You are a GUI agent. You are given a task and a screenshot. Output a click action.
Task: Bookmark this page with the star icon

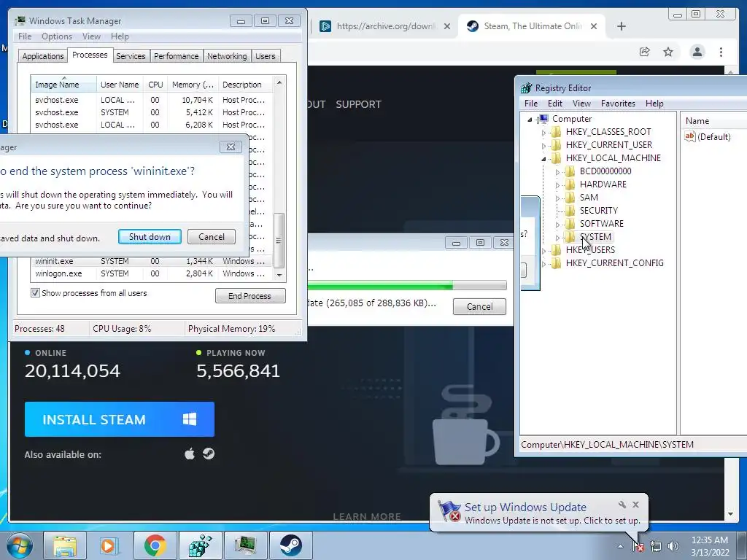point(668,52)
